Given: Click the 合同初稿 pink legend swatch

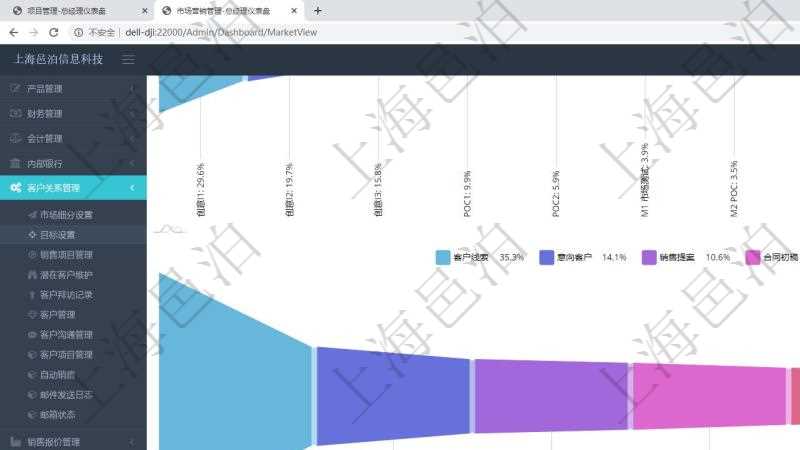Looking at the screenshot, I should click(x=752, y=257).
